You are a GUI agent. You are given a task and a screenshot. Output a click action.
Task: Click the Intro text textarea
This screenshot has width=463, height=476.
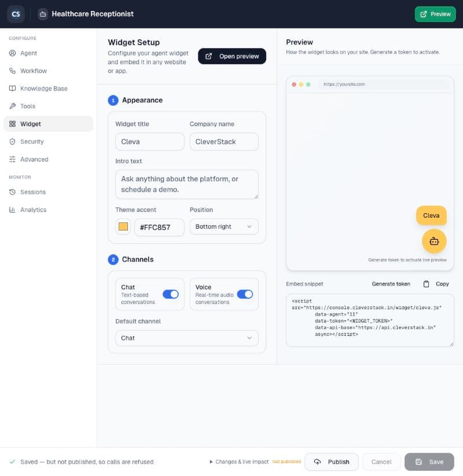pos(187,184)
